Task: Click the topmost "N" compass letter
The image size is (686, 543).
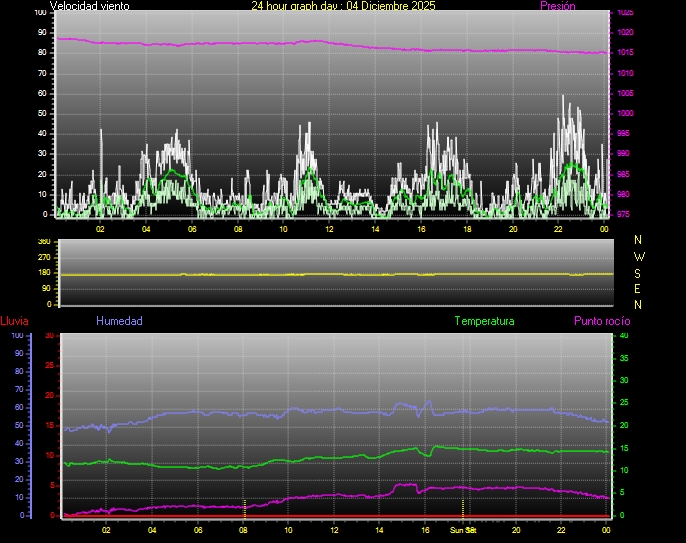Action: click(639, 240)
